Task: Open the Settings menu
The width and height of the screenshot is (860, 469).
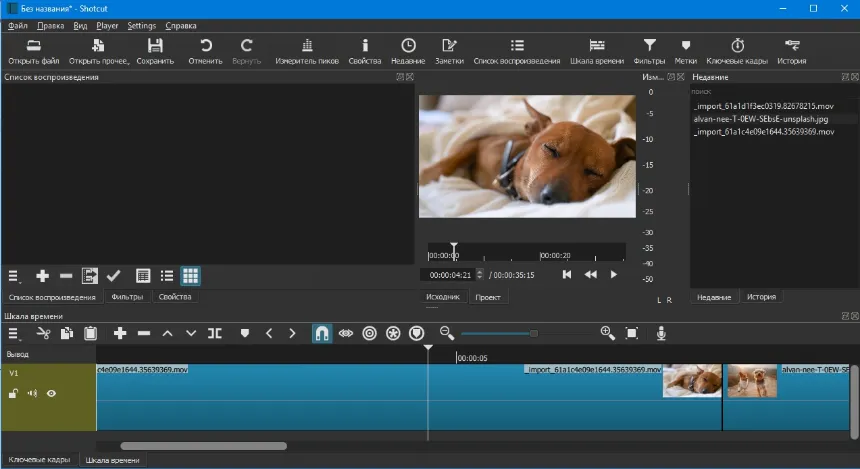Action: tap(142, 26)
